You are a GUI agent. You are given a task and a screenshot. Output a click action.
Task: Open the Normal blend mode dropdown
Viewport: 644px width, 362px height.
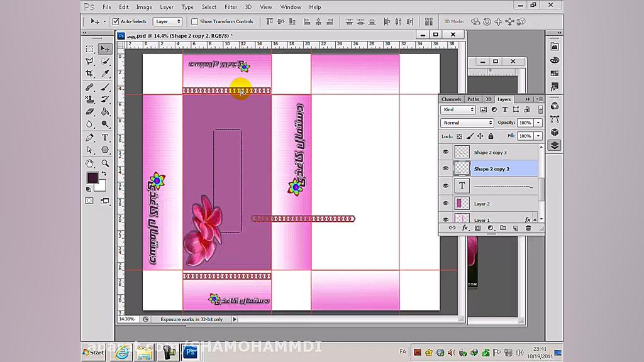(x=467, y=123)
